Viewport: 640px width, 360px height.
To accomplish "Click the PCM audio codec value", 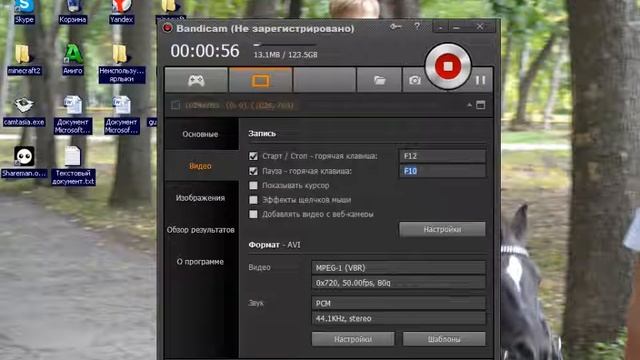I will tap(399, 303).
